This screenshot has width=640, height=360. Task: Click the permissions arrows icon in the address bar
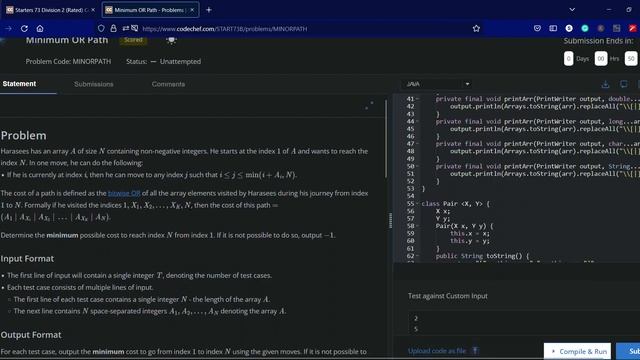(126, 29)
